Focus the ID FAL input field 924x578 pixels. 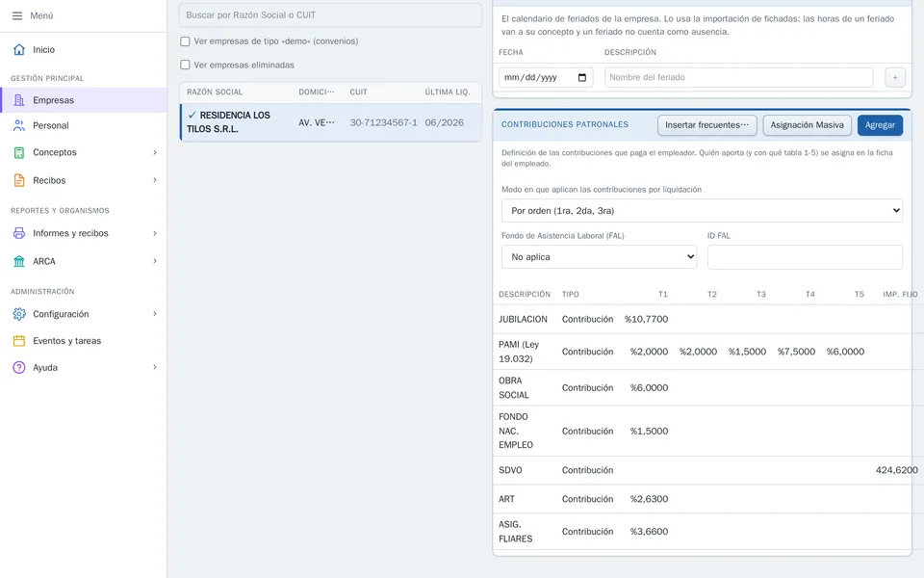(x=805, y=257)
